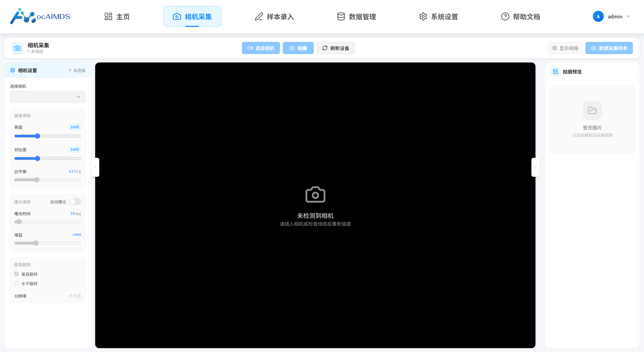The image size is (644, 352).
Task: Click the 未连接 status in 相机设置 header
Action: (77, 70)
